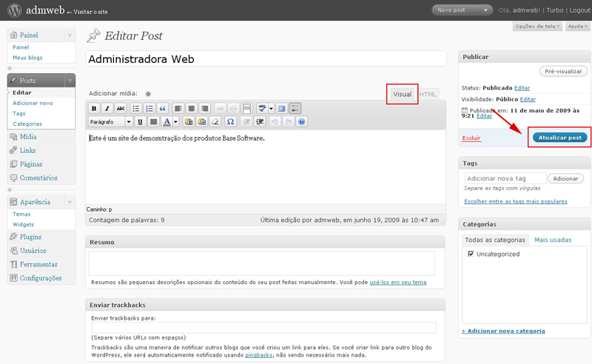Create an unordered bullet list

[136, 109]
